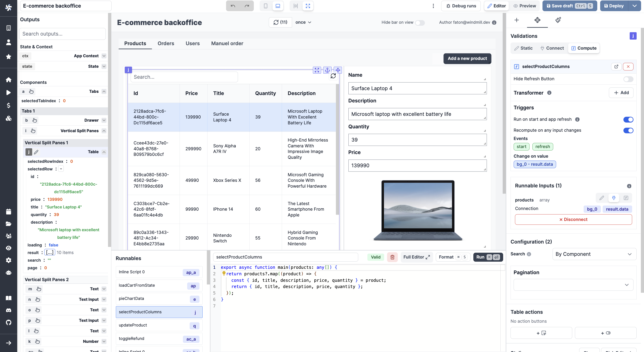
Task: Click the mobile preview icon
Action: pos(266,6)
